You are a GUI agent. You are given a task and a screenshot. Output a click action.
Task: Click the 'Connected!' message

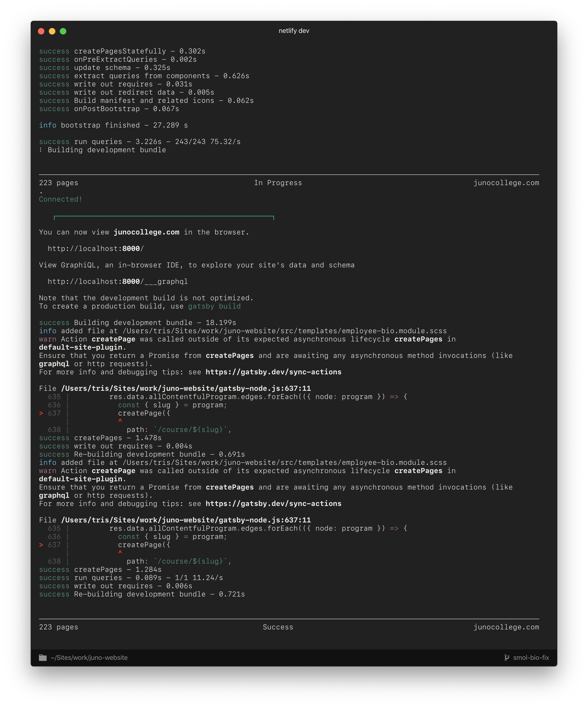(61, 199)
